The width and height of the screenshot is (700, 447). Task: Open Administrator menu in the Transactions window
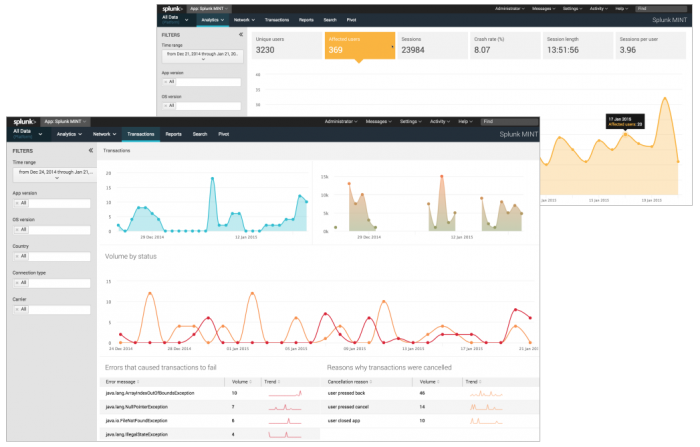pyautogui.click(x=341, y=121)
